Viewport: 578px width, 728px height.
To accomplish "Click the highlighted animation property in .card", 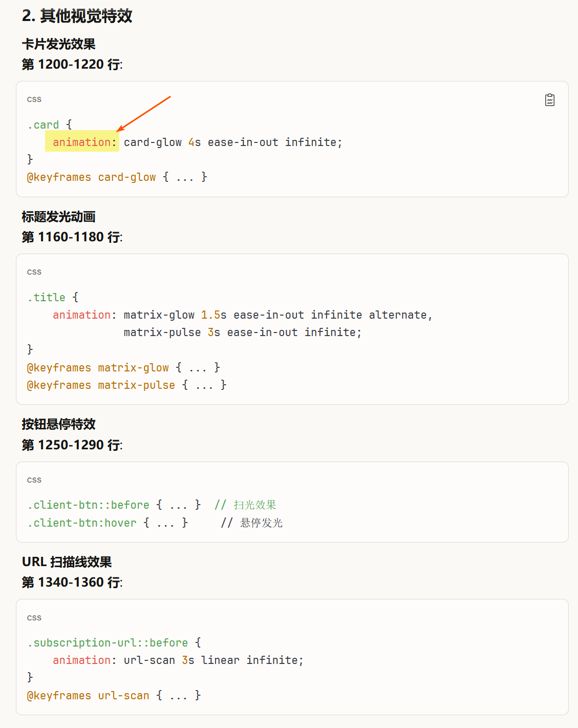I will point(82,142).
